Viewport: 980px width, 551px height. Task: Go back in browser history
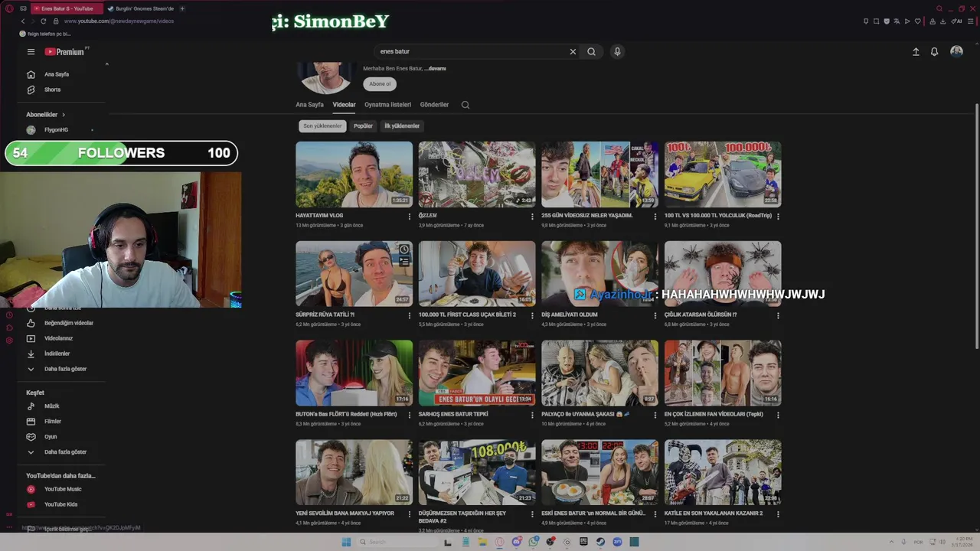click(23, 21)
